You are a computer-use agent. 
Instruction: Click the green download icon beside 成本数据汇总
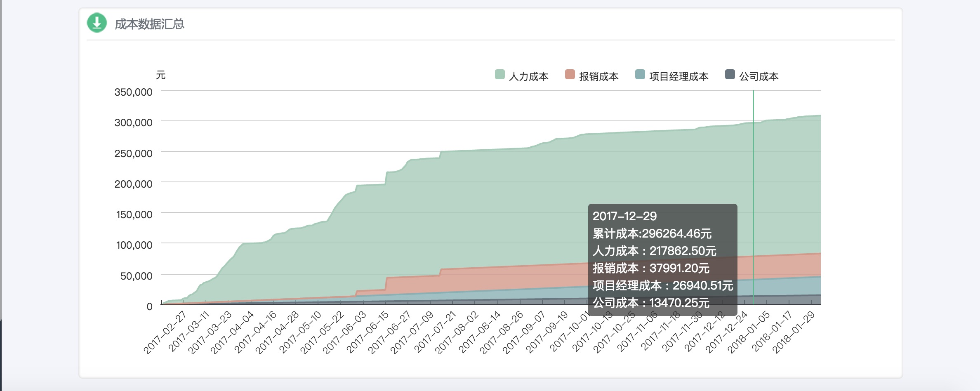[97, 23]
